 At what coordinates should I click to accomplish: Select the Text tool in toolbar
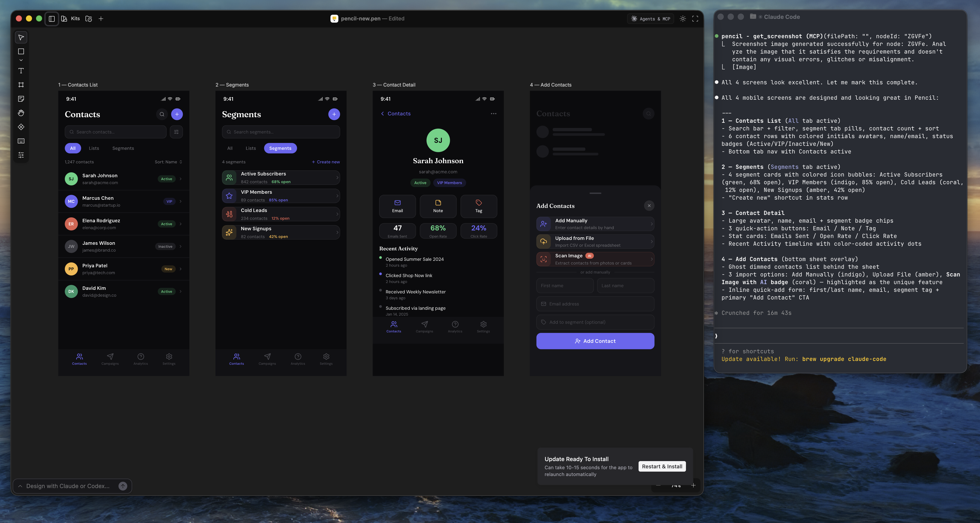click(x=21, y=71)
